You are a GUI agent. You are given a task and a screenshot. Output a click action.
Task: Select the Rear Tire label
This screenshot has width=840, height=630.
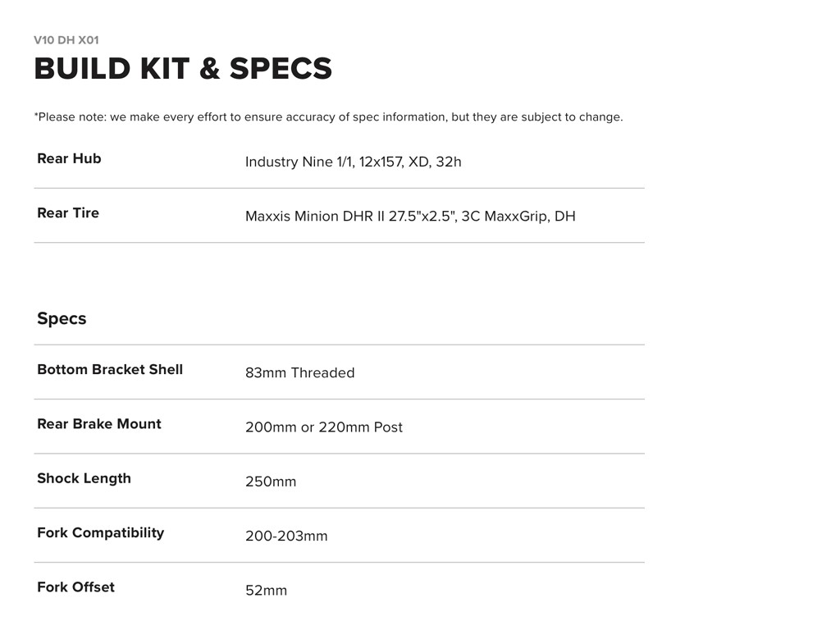(x=68, y=213)
